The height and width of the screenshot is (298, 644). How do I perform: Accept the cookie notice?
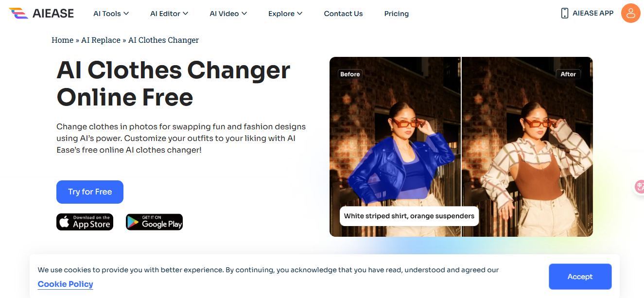click(580, 277)
